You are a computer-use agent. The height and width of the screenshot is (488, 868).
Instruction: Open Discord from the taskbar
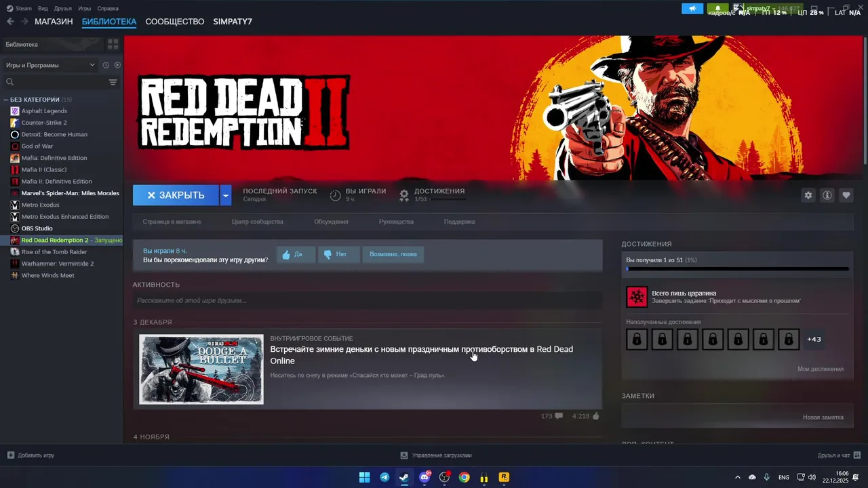tap(425, 477)
